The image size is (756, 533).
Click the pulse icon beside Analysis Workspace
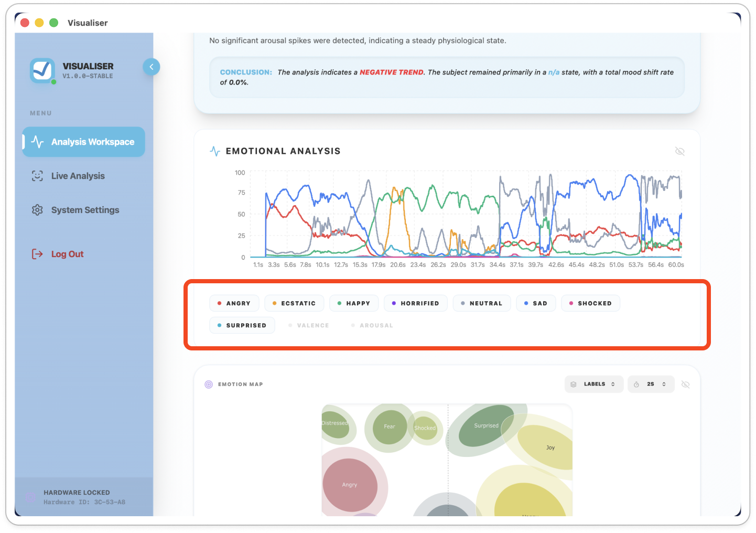(37, 142)
